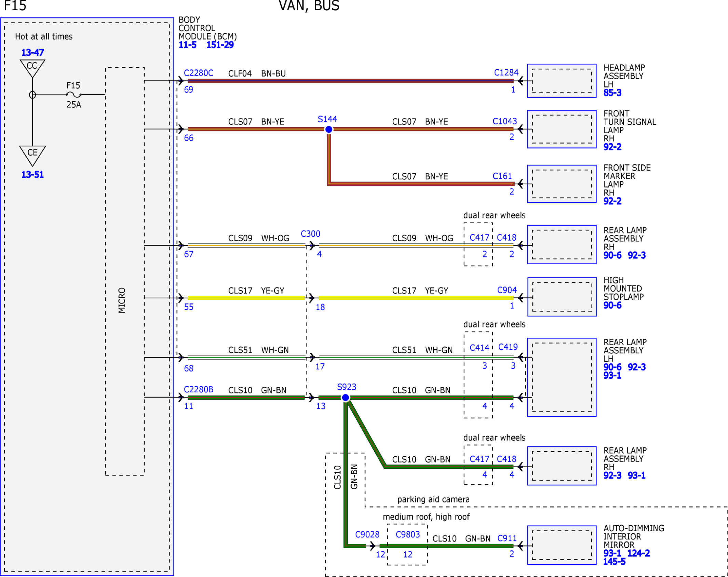Click pin number 69 under C2280C
Image resolution: width=728 pixels, height=577 pixels.
pos(189,90)
